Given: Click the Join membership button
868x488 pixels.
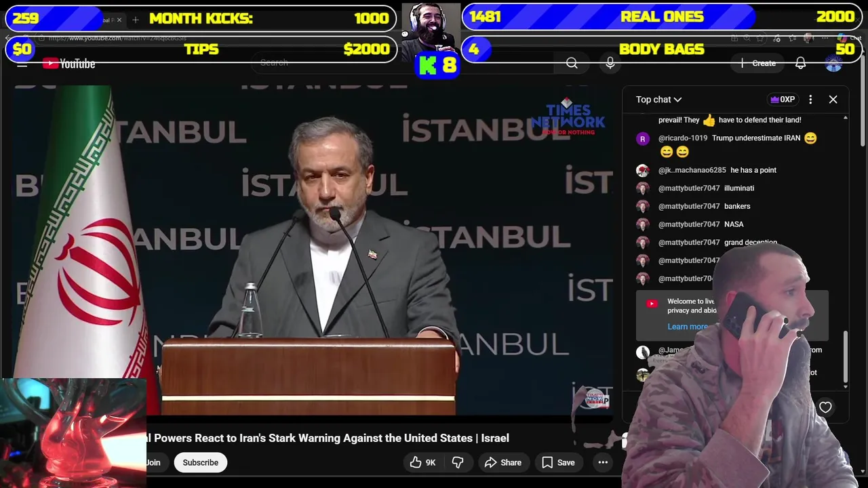Looking at the screenshot, I should (154, 462).
